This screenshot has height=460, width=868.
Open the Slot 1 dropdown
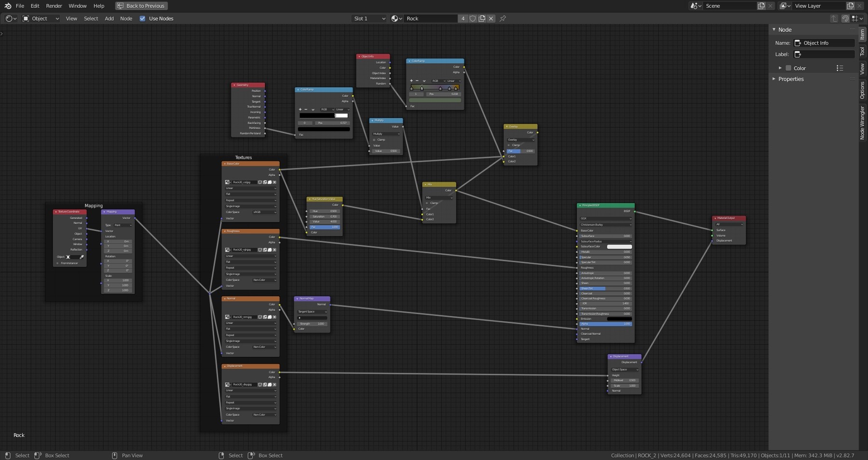click(369, 18)
